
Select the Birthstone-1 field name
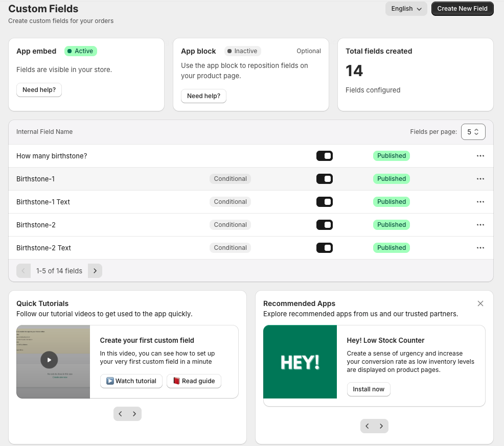[x=35, y=179]
